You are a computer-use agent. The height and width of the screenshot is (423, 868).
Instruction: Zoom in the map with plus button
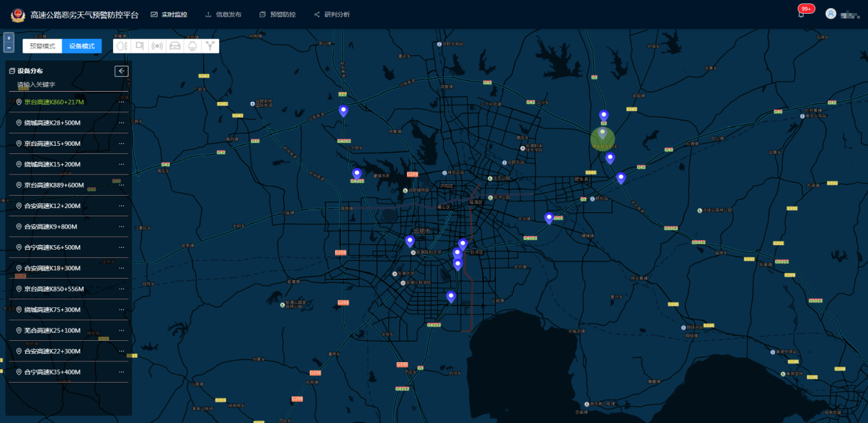click(9, 38)
